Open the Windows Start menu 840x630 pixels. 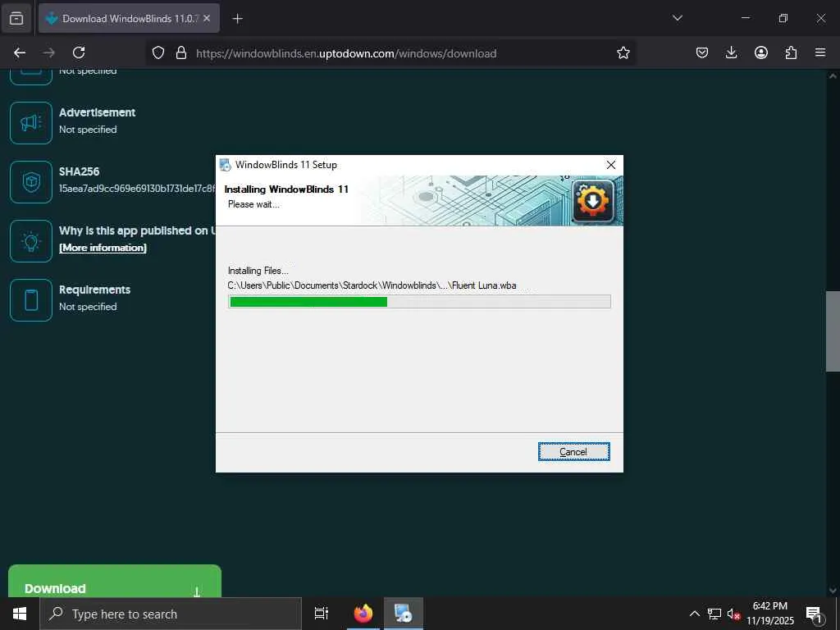pyautogui.click(x=20, y=614)
